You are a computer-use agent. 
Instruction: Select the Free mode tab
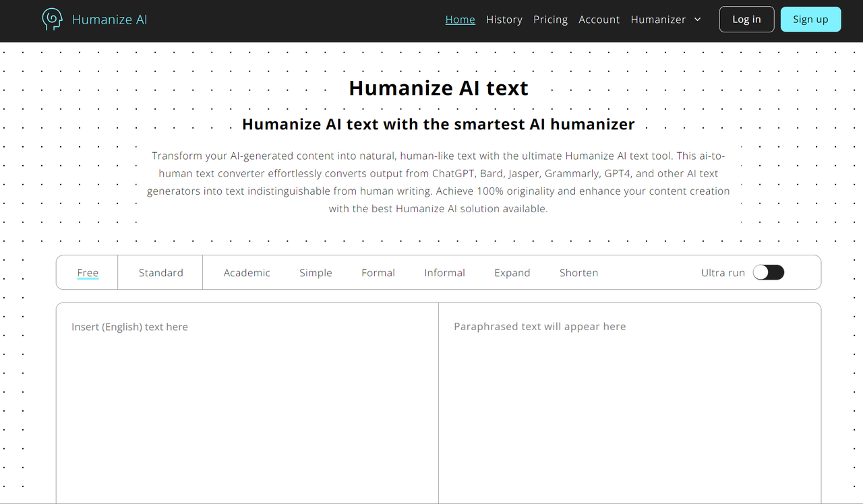click(x=88, y=273)
